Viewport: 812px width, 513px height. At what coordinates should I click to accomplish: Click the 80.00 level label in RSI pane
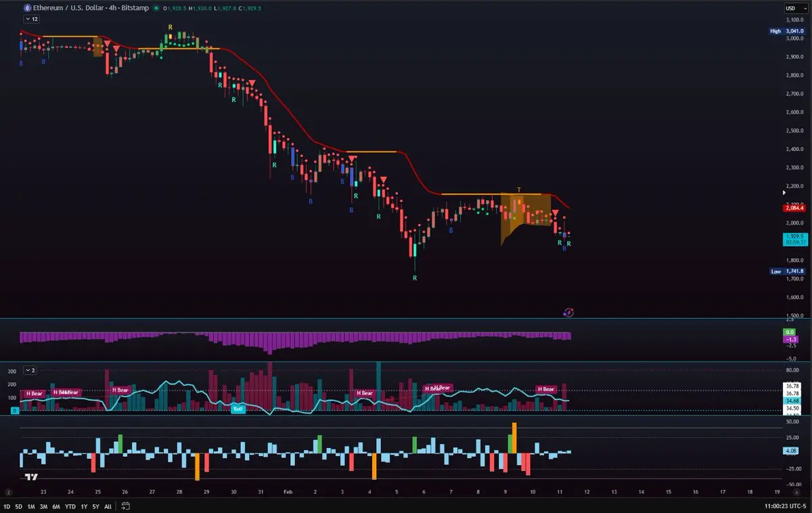click(794, 370)
